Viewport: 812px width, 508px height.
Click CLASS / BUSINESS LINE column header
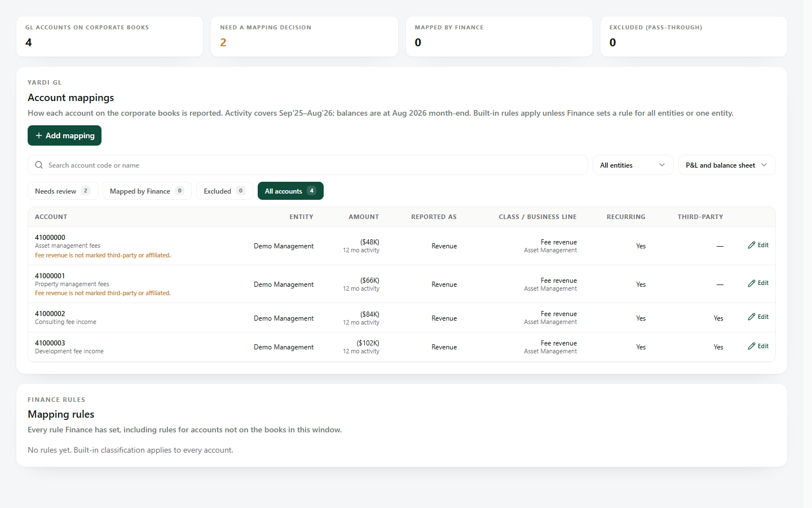coord(537,217)
